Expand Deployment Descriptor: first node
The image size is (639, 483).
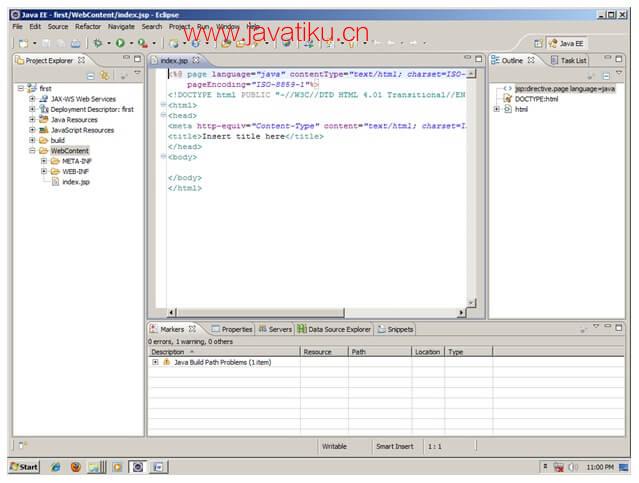[32, 109]
